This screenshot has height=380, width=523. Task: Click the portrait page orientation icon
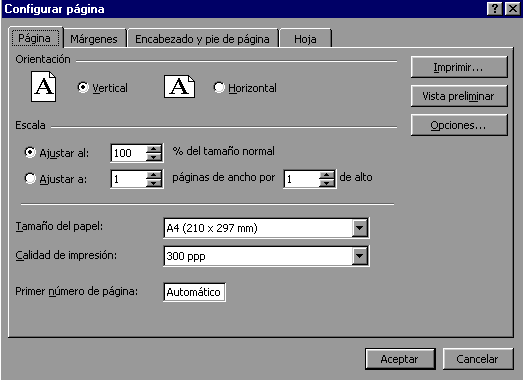[43, 86]
